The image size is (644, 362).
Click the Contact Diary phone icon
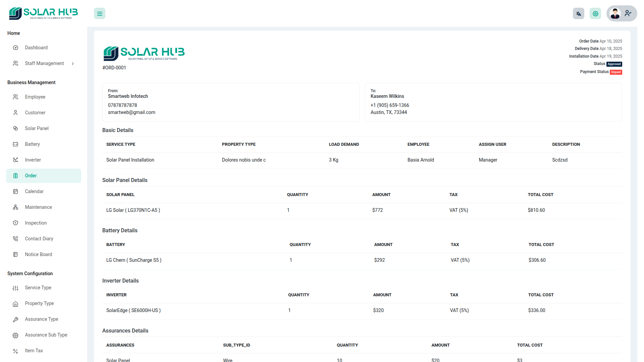[x=15, y=239]
